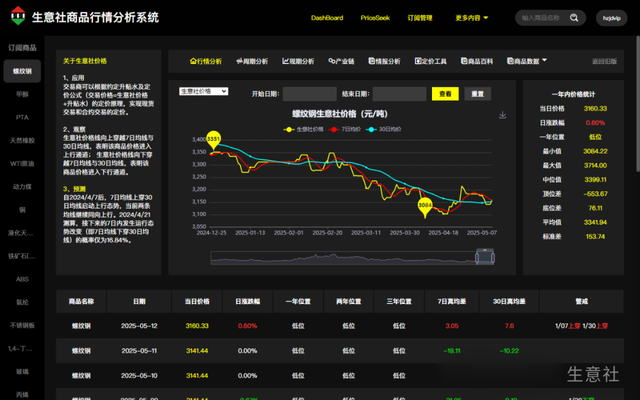Go to DashBoard in top navigation
The width and height of the screenshot is (640, 400).
pos(327,18)
